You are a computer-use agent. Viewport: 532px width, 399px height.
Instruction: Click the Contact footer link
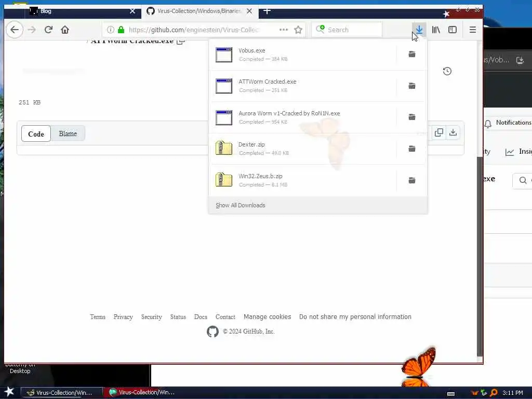point(225,317)
